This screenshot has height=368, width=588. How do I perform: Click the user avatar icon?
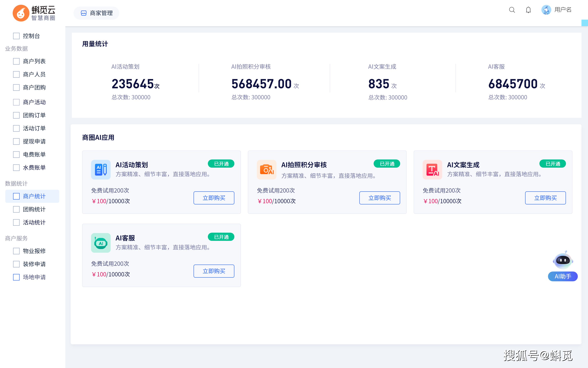coord(546,10)
